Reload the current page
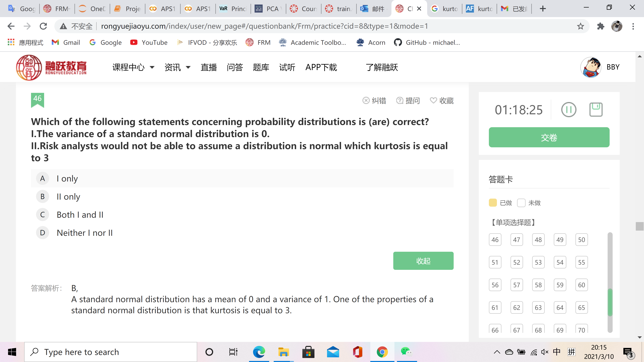 point(43,26)
